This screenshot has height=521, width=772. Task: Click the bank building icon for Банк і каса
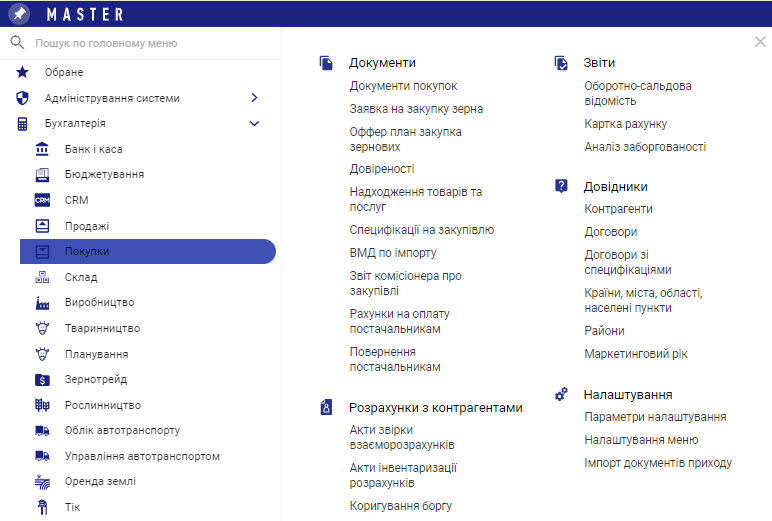[42, 149]
